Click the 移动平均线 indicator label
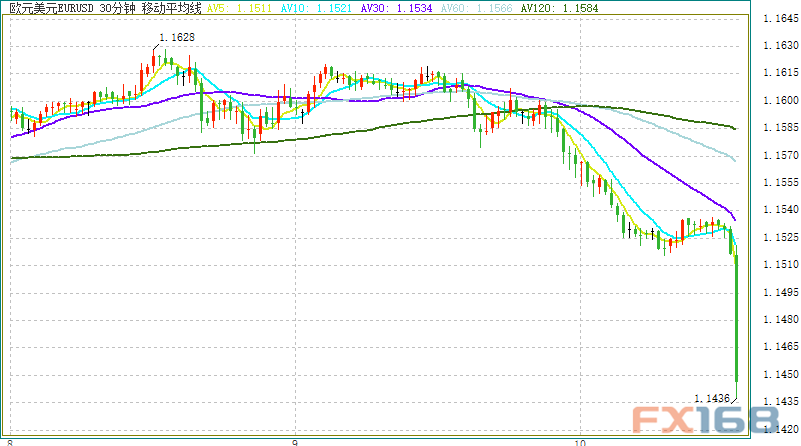801x446 pixels. tap(172, 8)
